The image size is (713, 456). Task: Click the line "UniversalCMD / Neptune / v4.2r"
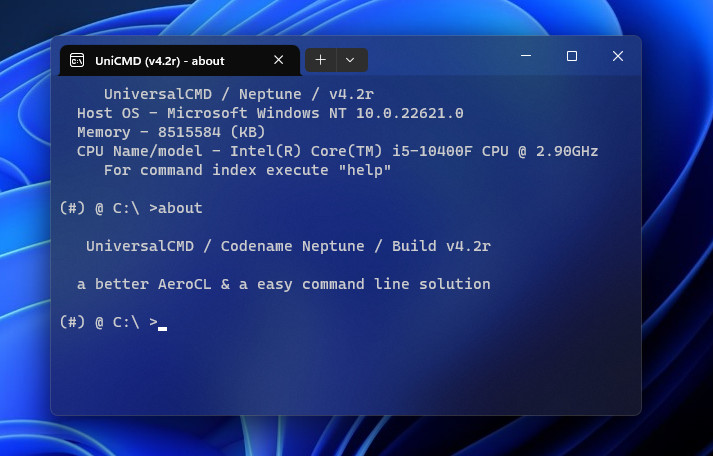point(239,94)
